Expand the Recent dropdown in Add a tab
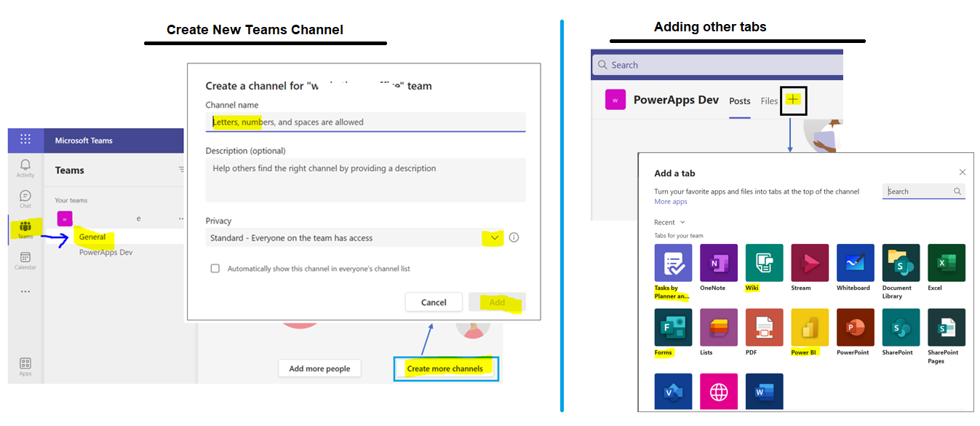This screenshot has width=980, height=426. click(x=669, y=221)
